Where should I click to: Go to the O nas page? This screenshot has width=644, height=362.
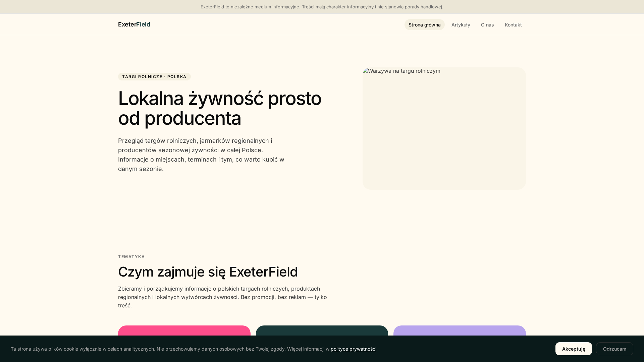[x=487, y=24]
